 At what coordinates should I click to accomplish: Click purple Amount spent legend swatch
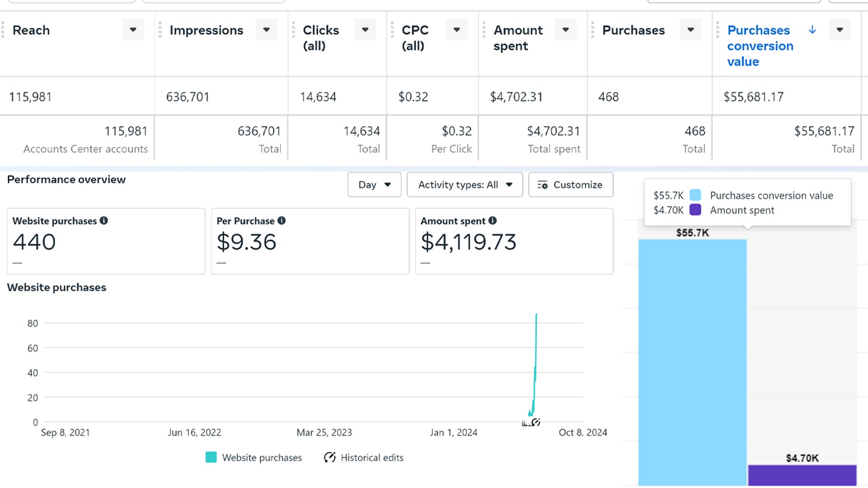(x=695, y=210)
